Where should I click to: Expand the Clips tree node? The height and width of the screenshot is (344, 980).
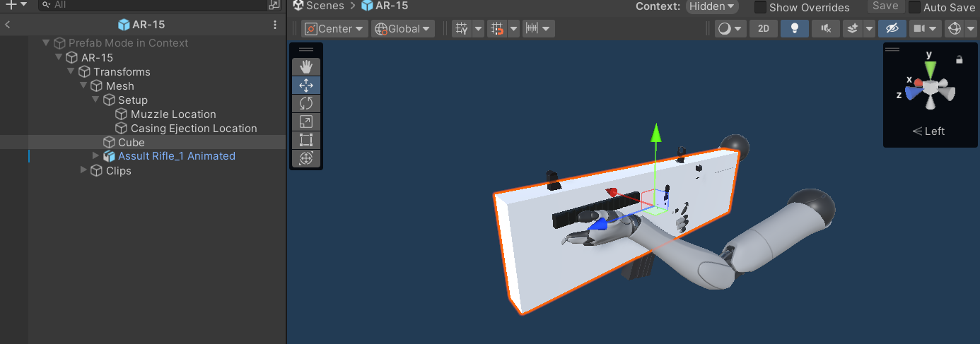84,170
